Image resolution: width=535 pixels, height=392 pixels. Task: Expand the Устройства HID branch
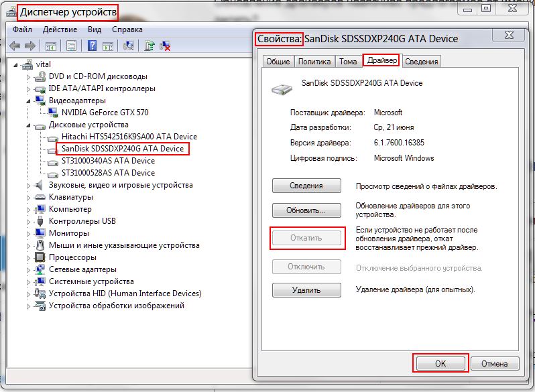(28, 294)
